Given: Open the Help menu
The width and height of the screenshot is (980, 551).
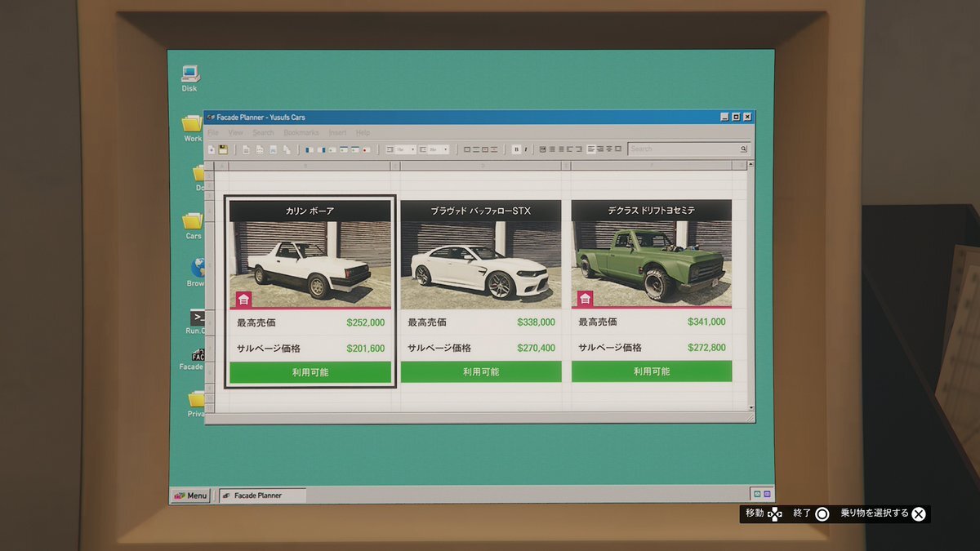Looking at the screenshot, I should point(363,132).
